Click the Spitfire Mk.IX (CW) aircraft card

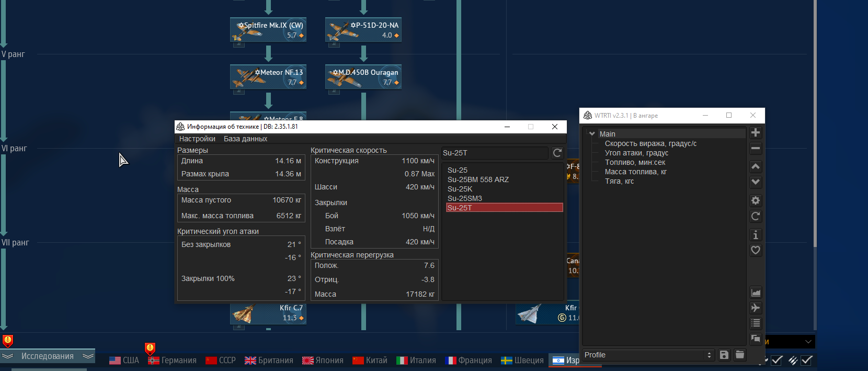[x=268, y=30]
